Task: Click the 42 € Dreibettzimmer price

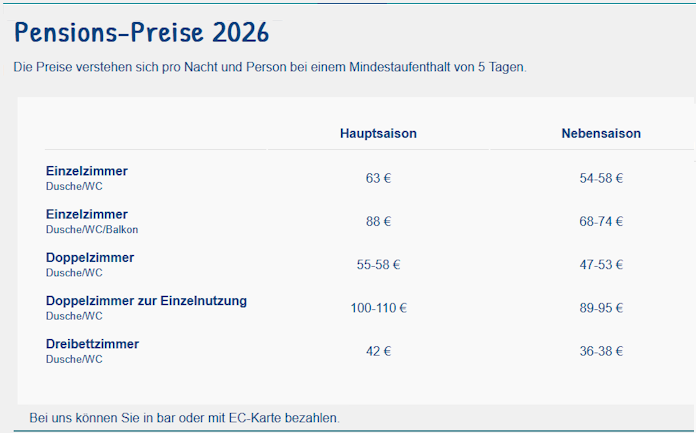Action: (x=378, y=351)
